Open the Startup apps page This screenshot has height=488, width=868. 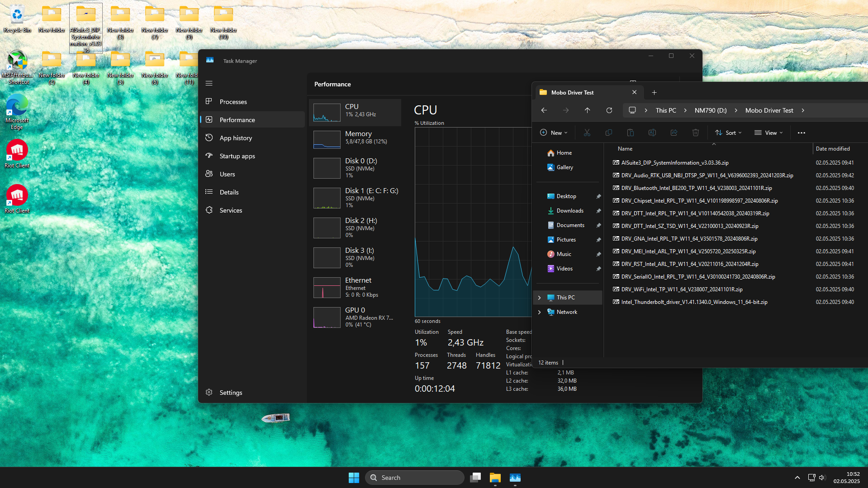pos(237,156)
